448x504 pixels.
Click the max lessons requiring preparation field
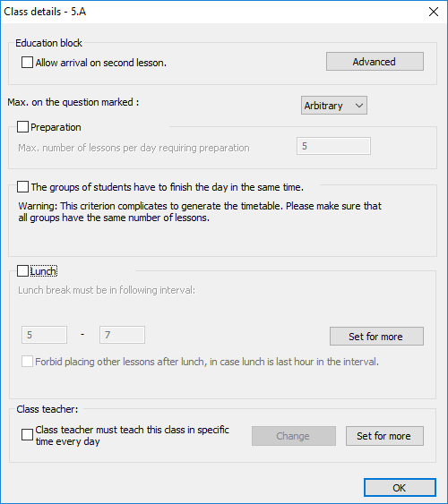tap(333, 146)
